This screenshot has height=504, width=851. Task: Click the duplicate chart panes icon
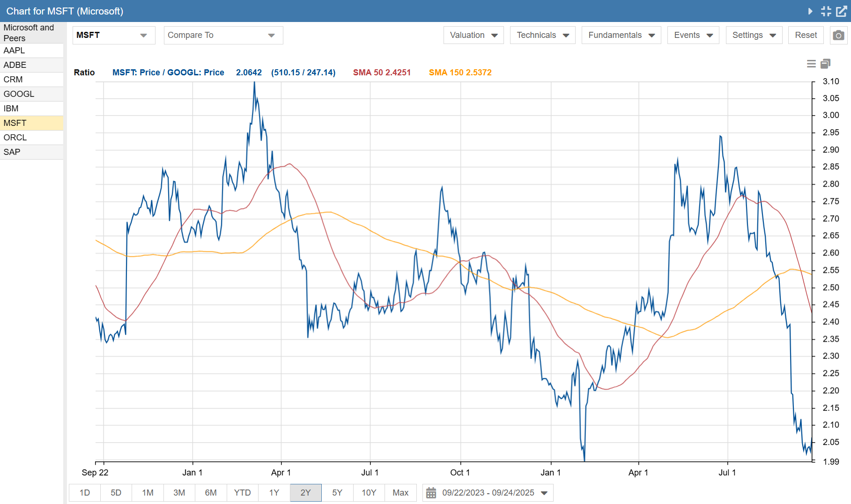click(825, 64)
